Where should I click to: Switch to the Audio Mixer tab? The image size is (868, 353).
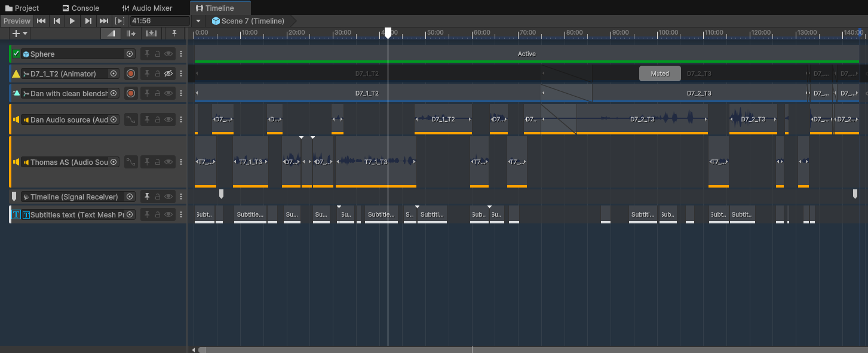pyautogui.click(x=147, y=8)
